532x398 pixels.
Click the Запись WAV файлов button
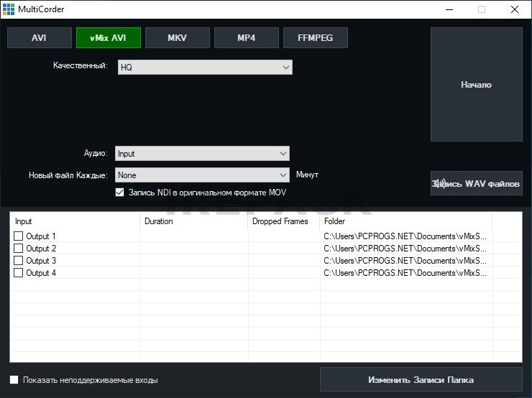476,184
